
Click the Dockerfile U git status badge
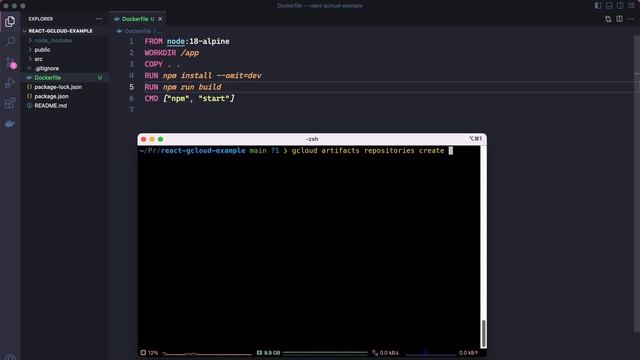pos(100,78)
